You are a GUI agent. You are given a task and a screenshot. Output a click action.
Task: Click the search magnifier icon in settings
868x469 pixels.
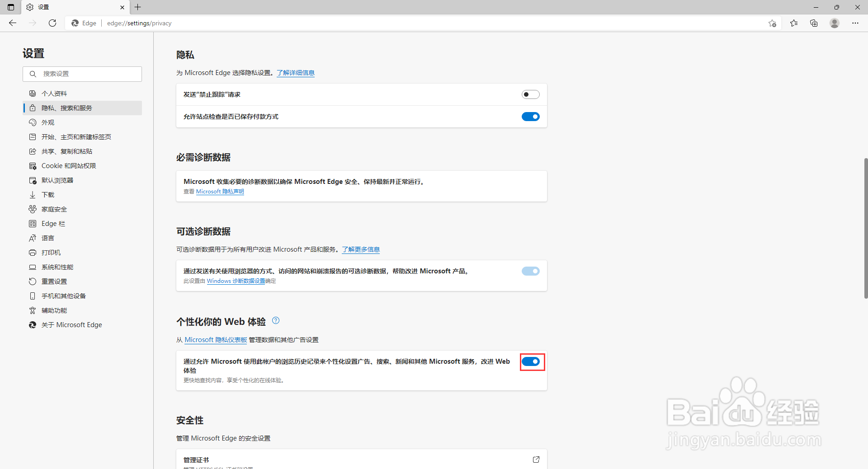33,74
